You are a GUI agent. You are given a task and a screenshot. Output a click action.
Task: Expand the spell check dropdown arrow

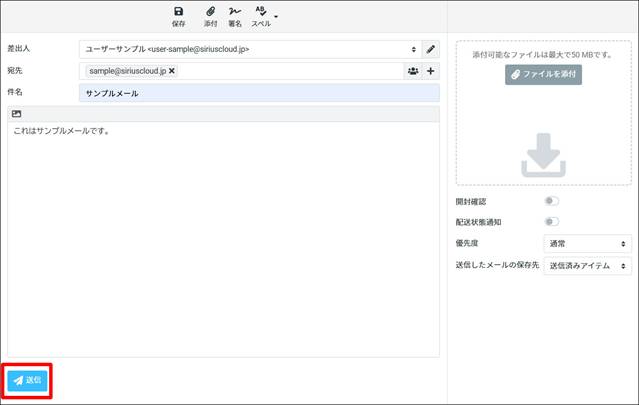[x=276, y=16]
